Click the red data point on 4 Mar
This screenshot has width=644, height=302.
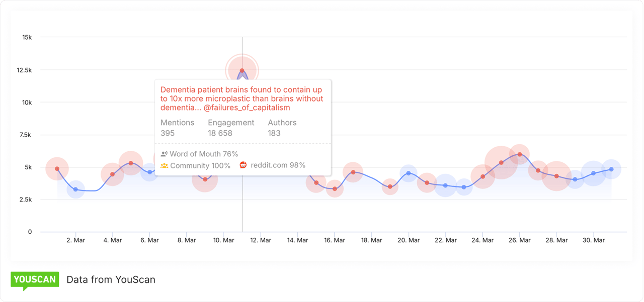click(x=112, y=174)
